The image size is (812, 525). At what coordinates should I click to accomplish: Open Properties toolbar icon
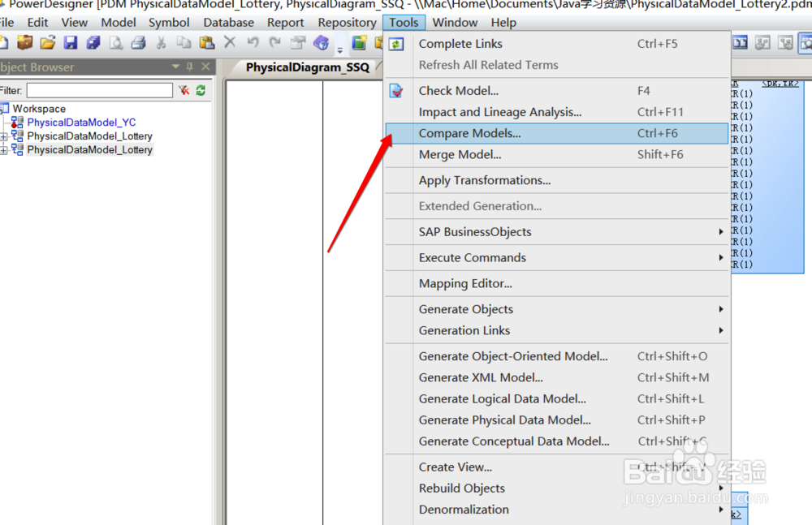click(x=298, y=42)
